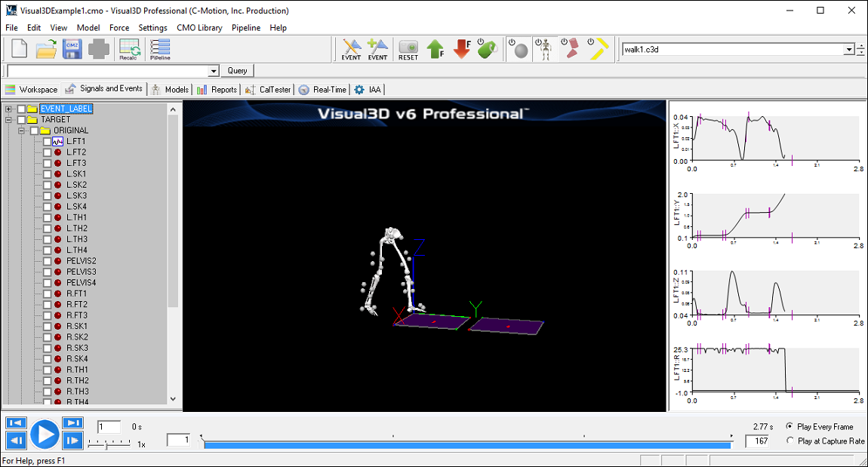Open the Model menu
Screen dimensions: 868x467
click(x=88, y=28)
